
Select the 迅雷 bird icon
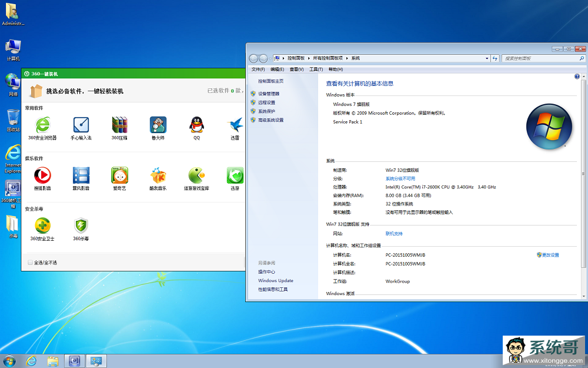[x=235, y=125]
